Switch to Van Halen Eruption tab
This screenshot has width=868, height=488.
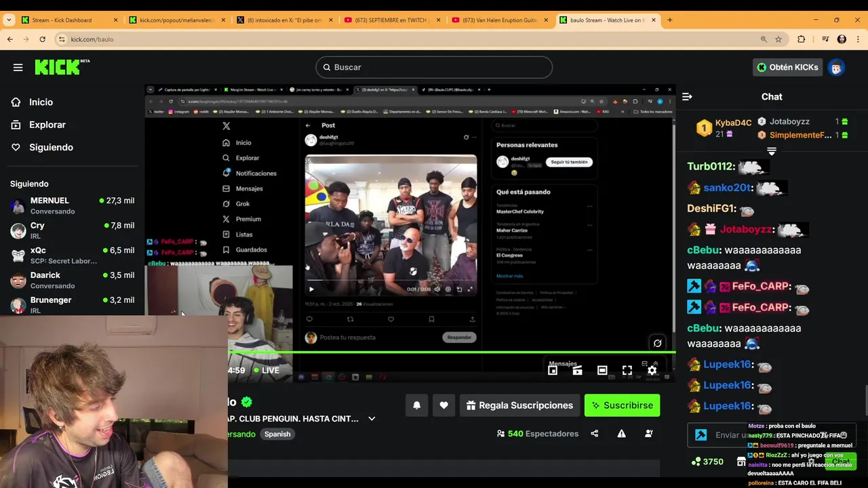500,20
